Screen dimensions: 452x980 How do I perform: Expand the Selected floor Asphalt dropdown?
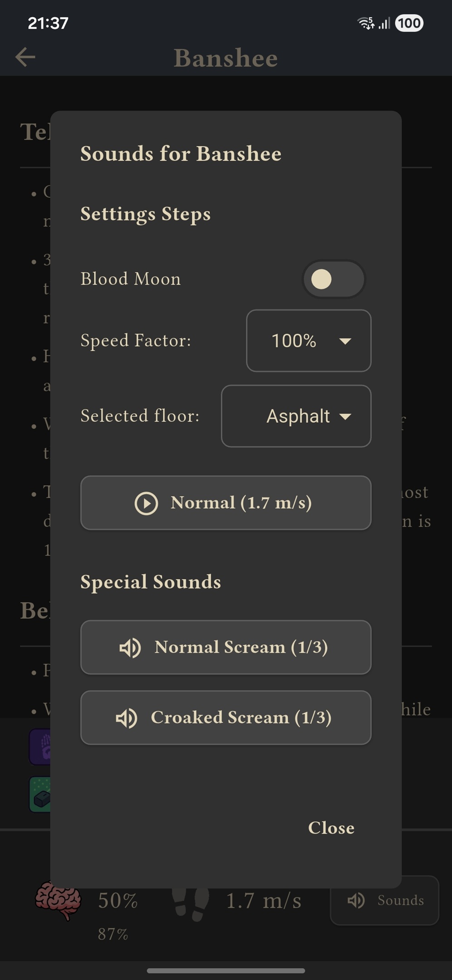(296, 416)
